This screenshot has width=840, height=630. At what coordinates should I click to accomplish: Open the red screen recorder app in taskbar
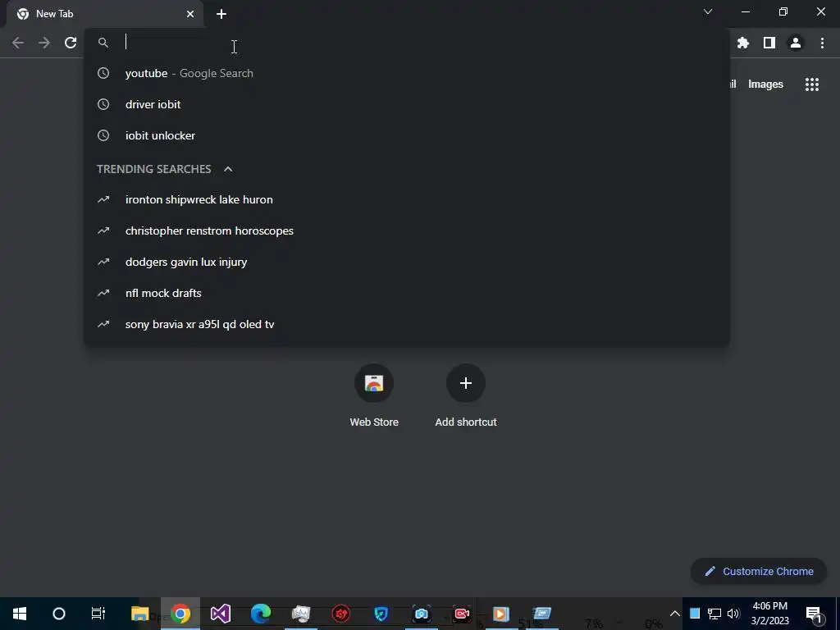click(462, 614)
